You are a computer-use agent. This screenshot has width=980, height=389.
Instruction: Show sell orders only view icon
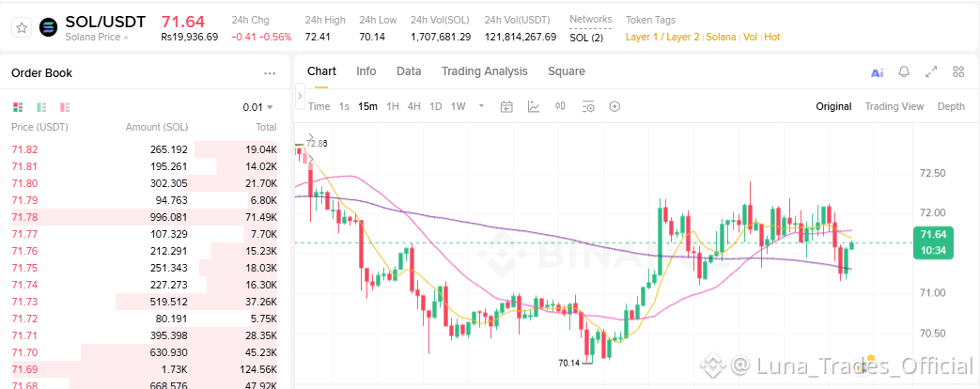[65, 107]
